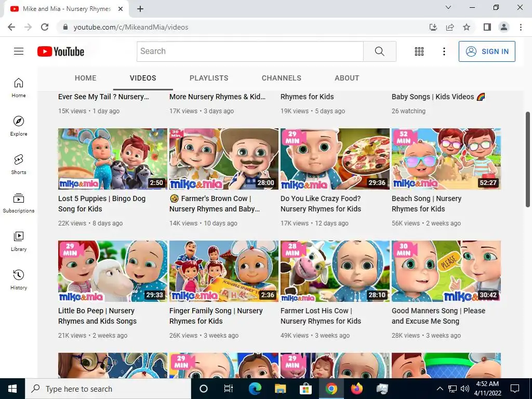The image size is (532, 399).
Task: Open Explore in the sidebar
Action: click(x=19, y=126)
